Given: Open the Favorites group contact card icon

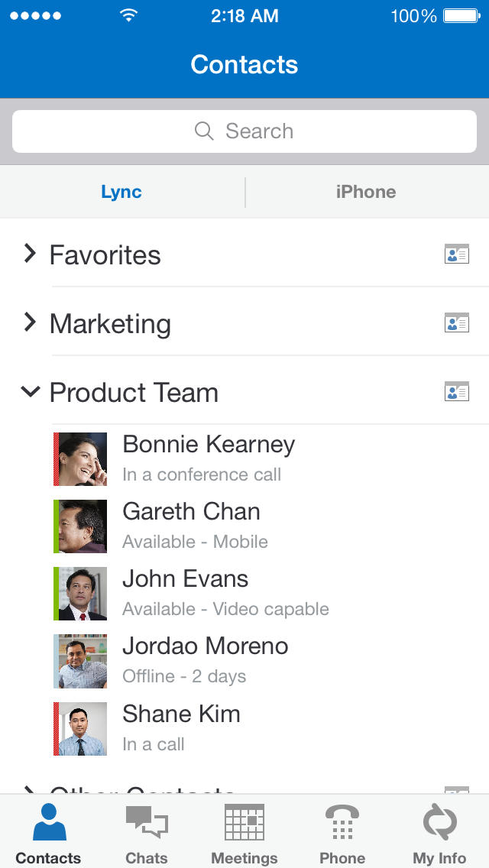Looking at the screenshot, I should point(457,254).
